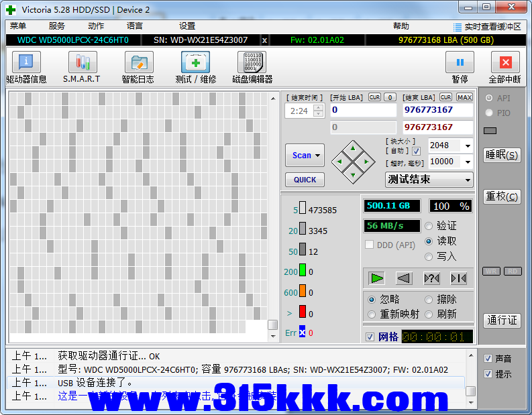Toggle the 网格 grid checkbox

[370, 337]
